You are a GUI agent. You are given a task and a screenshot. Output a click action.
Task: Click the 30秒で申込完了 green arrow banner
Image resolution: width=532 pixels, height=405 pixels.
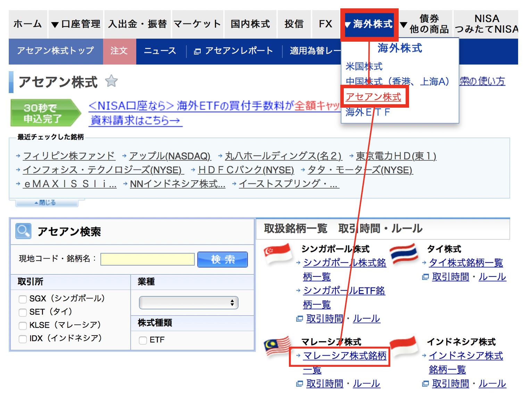[45, 113]
